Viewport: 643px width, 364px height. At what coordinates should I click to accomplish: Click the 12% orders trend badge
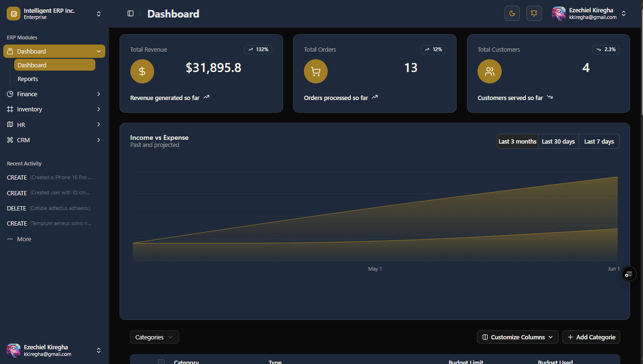click(433, 49)
